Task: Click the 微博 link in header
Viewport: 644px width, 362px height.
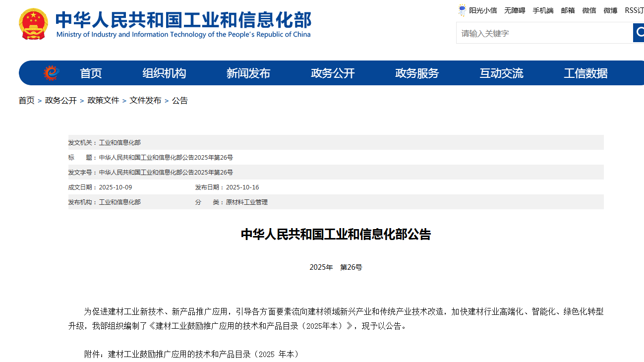Action: pyautogui.click(x=610, y=10)
